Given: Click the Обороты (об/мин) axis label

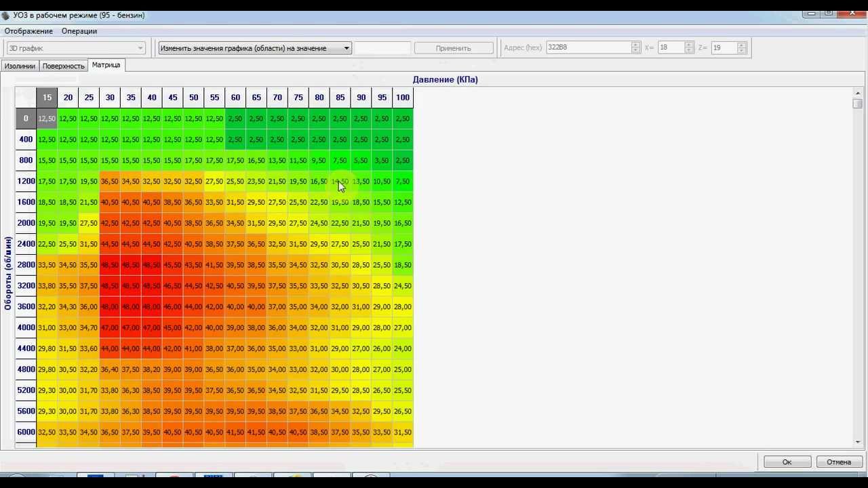Looking at the screenshot, I should (x=8, y=273).
